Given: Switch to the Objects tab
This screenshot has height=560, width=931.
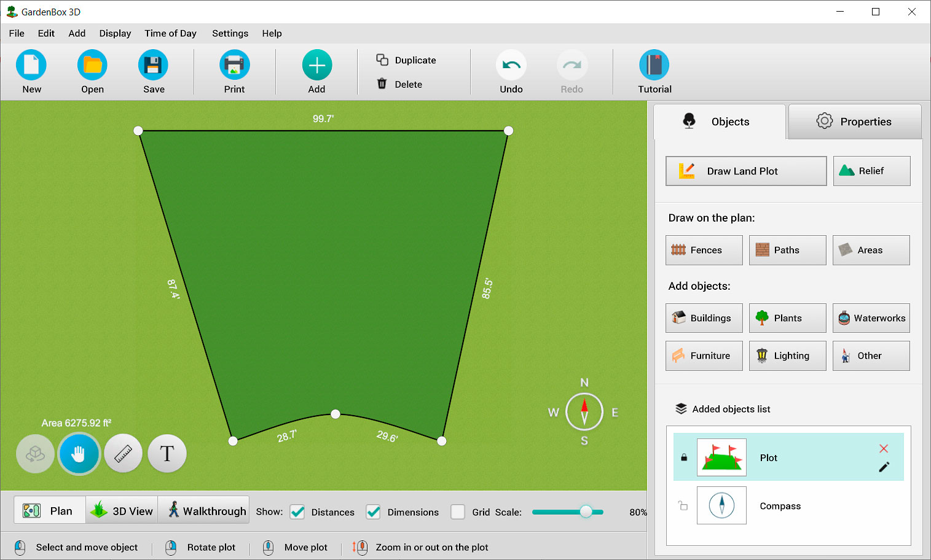Looking at the screenshot, I should [720, 122].
